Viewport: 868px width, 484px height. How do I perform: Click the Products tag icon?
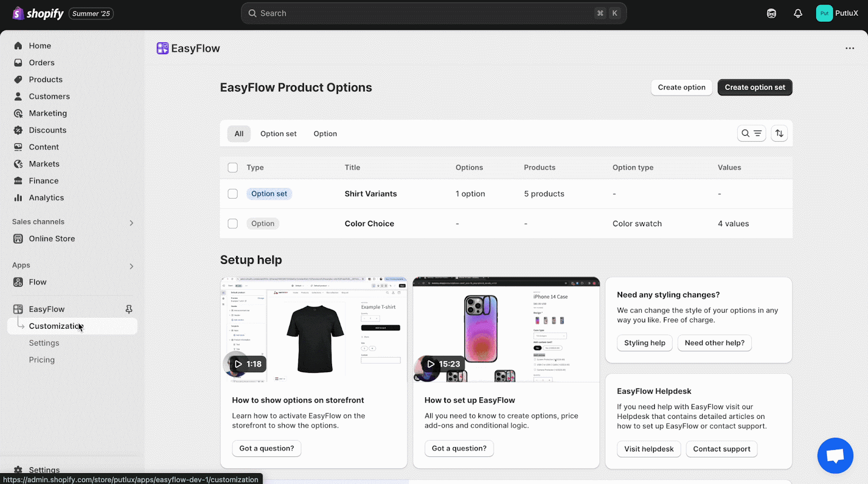click(18, 80)
